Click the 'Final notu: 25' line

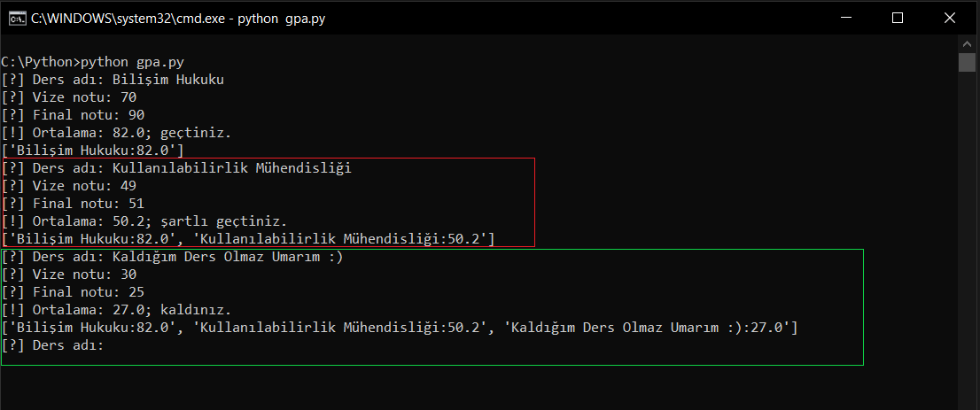tap(73, 292)
